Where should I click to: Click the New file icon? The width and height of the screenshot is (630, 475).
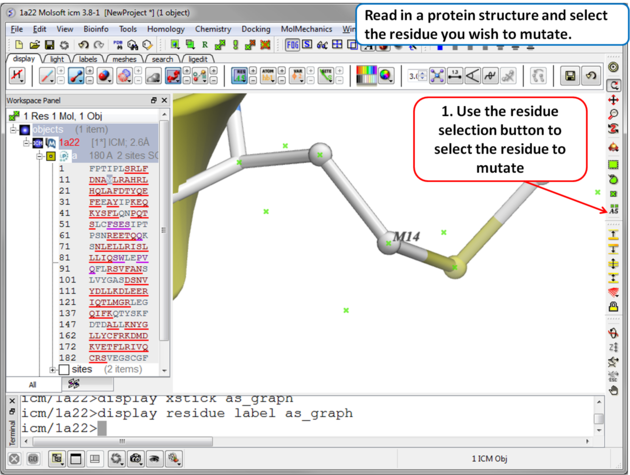click(18, 45)
